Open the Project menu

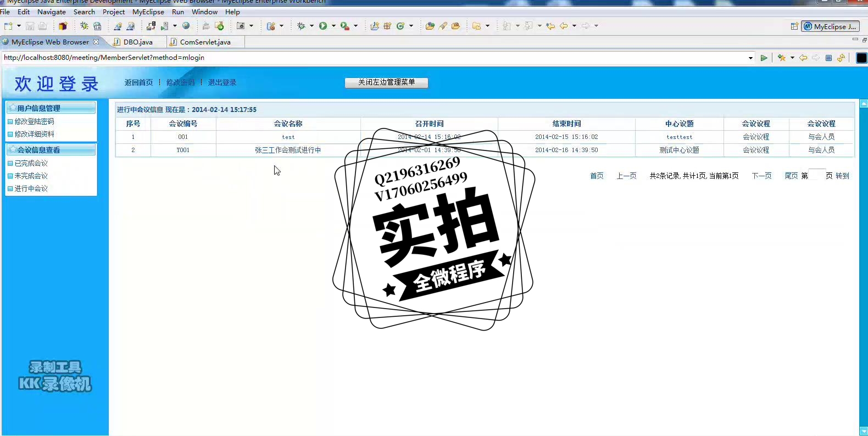[x=114, y=12]
